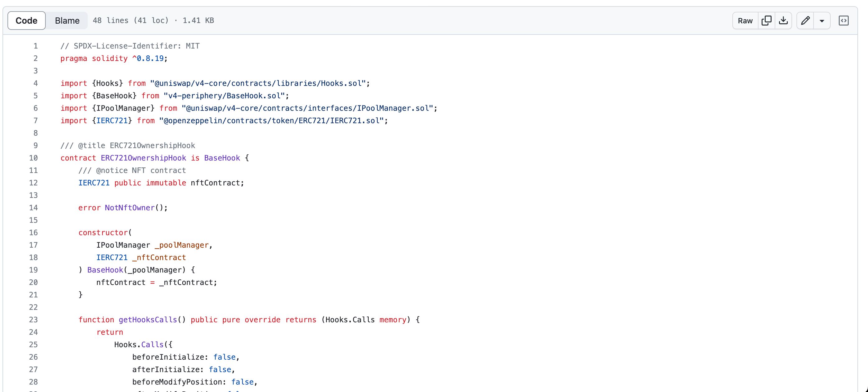868x392 pixels.
Task: Click _poolManager parameter on line 17
Action: 182,245
